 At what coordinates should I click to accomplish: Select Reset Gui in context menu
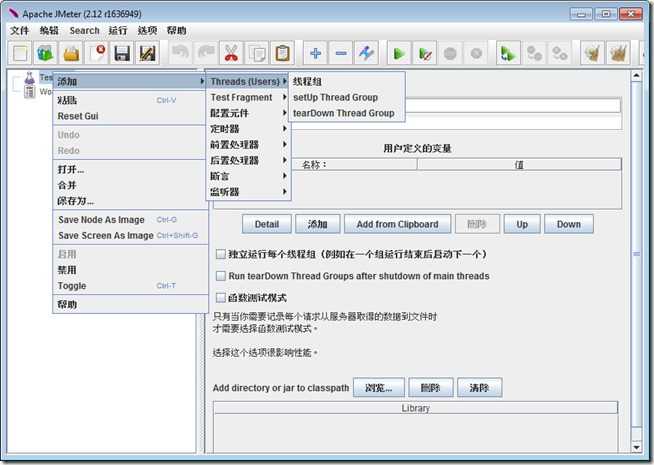click(x=130, y=116)
